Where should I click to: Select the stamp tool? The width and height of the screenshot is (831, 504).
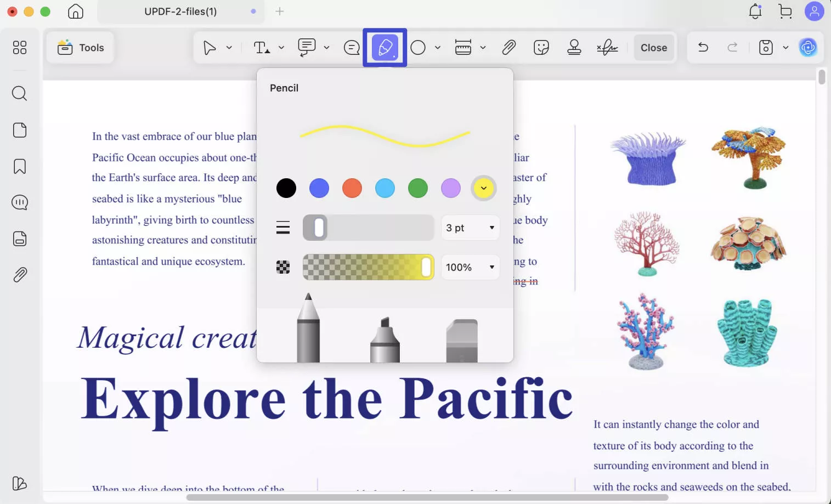[x=574, y=48]
